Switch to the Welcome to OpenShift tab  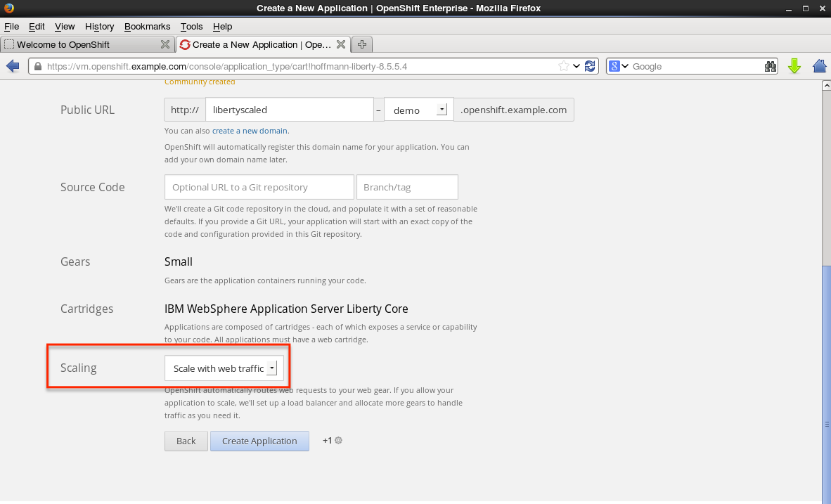click(87, 44)
